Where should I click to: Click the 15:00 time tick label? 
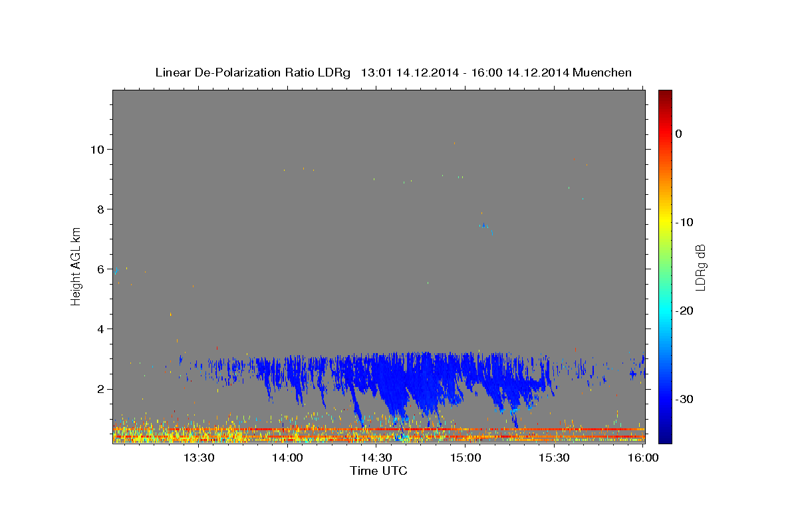click(465, 458)
